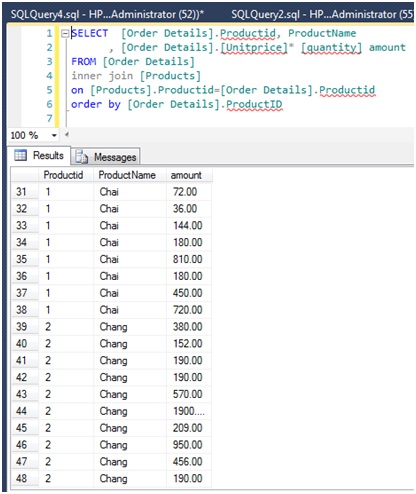The height and width of the screenshot is (494, 416).
Task: Switch to the Messages tab
Action: pyautogui.click(x=106, y=157)
